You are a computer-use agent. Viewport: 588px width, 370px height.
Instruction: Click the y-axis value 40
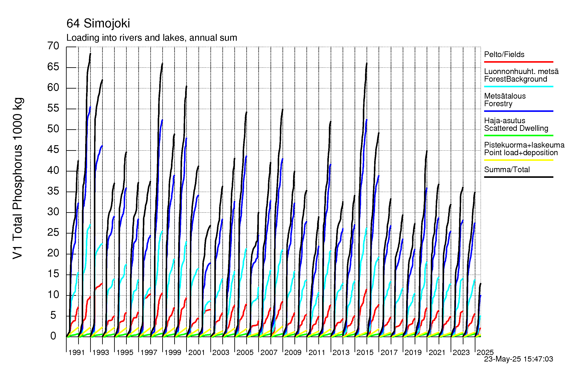tap(53, 171)
